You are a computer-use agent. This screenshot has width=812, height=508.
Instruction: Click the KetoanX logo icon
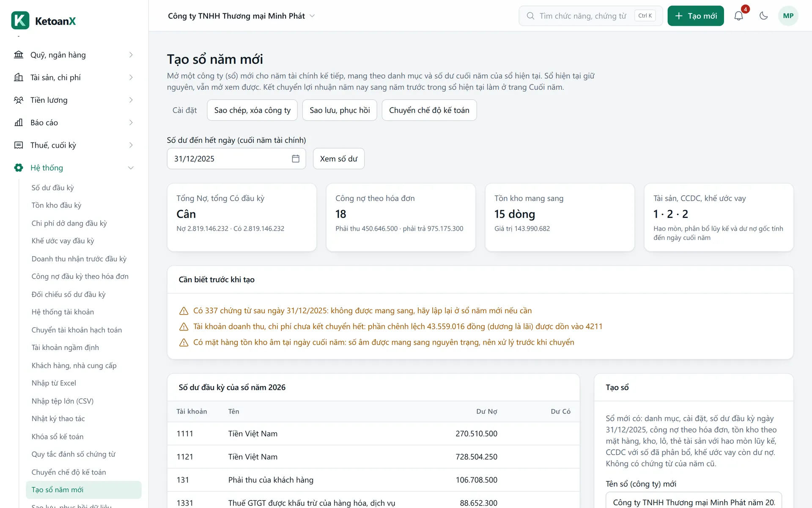click(x=20, y=20)
